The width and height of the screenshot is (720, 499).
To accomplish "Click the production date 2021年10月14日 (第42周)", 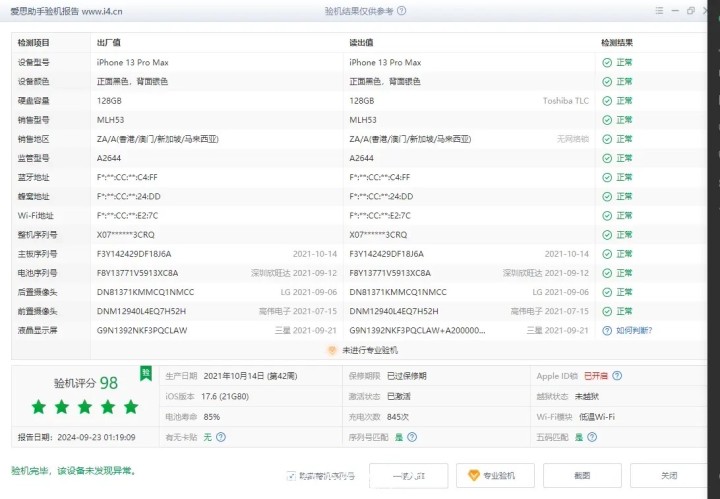I will [x=250, y=376].
